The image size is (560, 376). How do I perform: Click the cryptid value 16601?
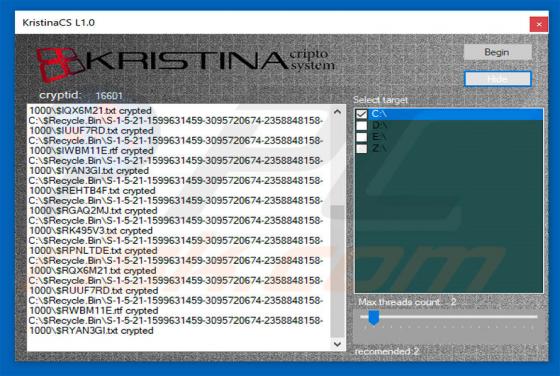tap(109, 96)
